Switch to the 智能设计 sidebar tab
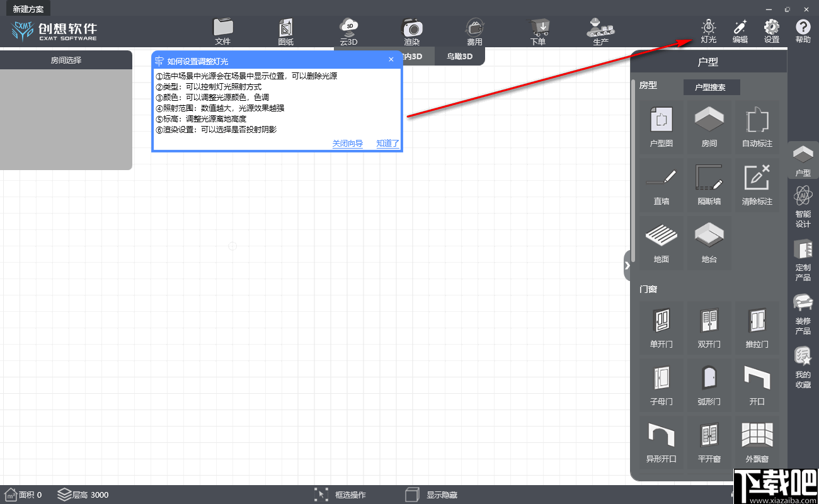The width and height of the screenshot is (819, 504). coord(803,207)
